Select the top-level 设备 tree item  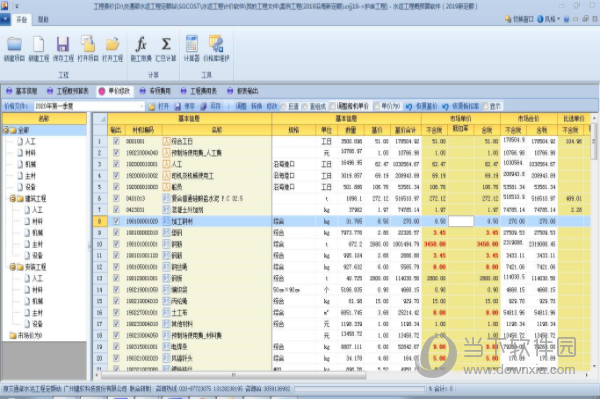tap(30, 187)
